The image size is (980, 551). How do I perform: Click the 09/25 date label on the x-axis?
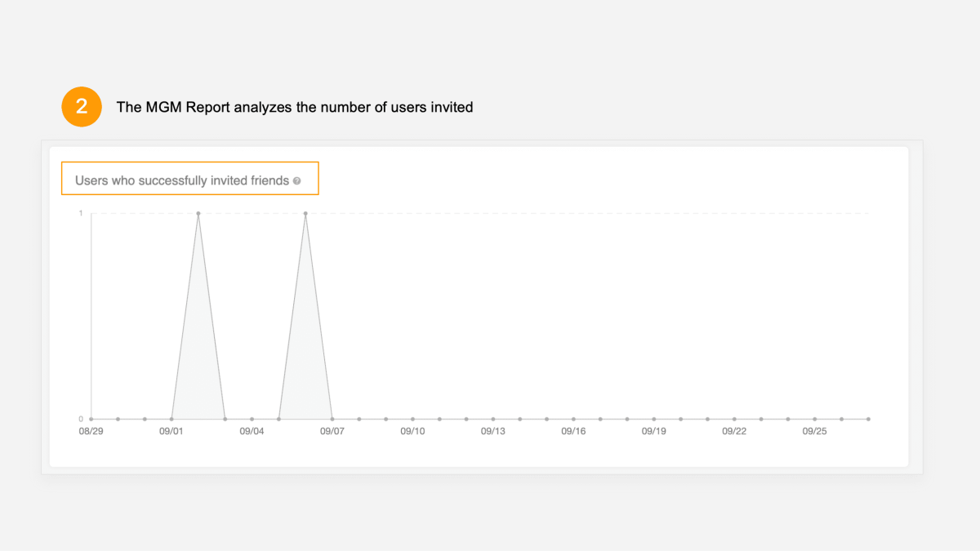(x=814, y=431)
